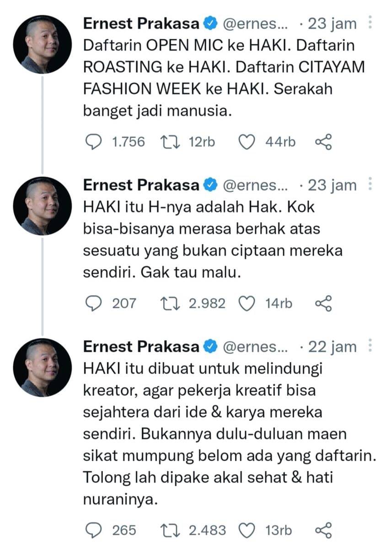Reply to the OPEN MIC tweet
The height and width of the screenshot is (549, 392).
coord(95,142)
